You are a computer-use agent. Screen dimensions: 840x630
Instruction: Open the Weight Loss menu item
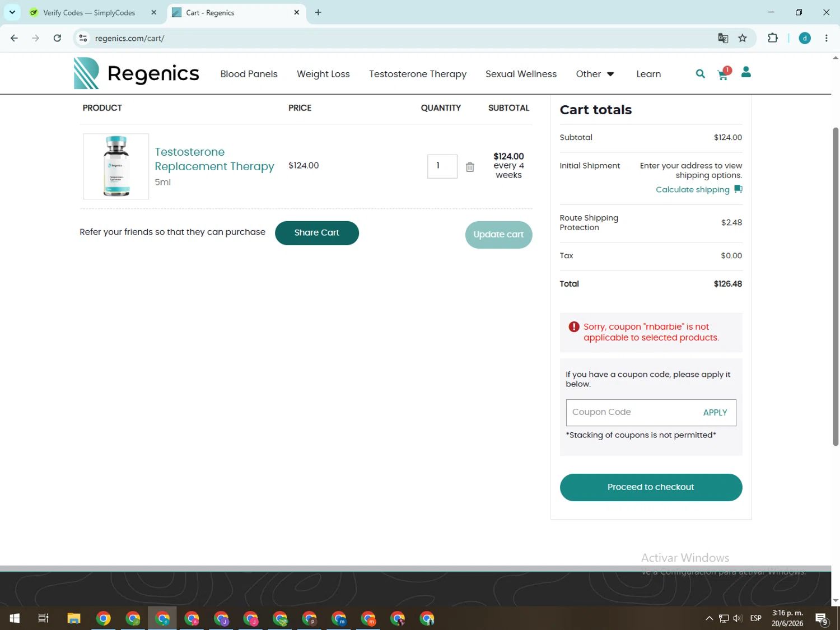(x=323, y=74)
